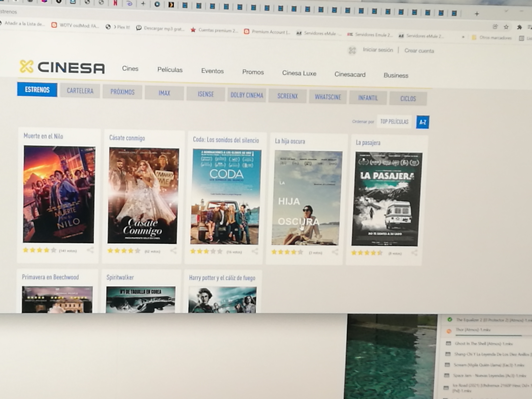532x399 pixels.
Task: Open the ScreenX tab
Action: tap(287, 96)
